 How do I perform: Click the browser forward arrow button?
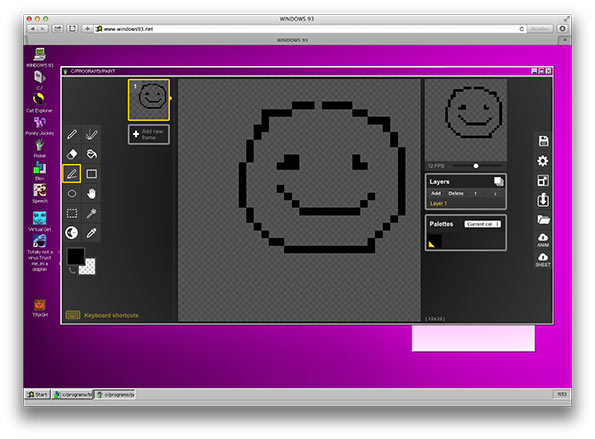click(43, 29)
